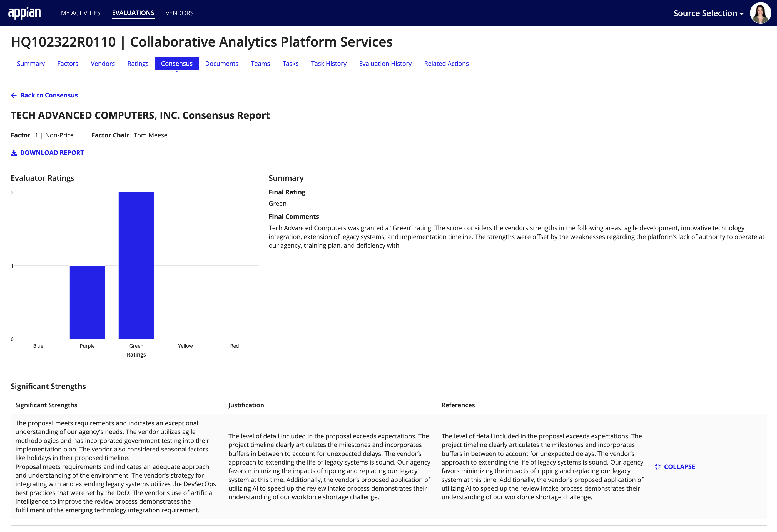The height and width of the screenshot is (532, 777).
Task: Click the Yellow label on the chart axis
Action: point(185,346)
